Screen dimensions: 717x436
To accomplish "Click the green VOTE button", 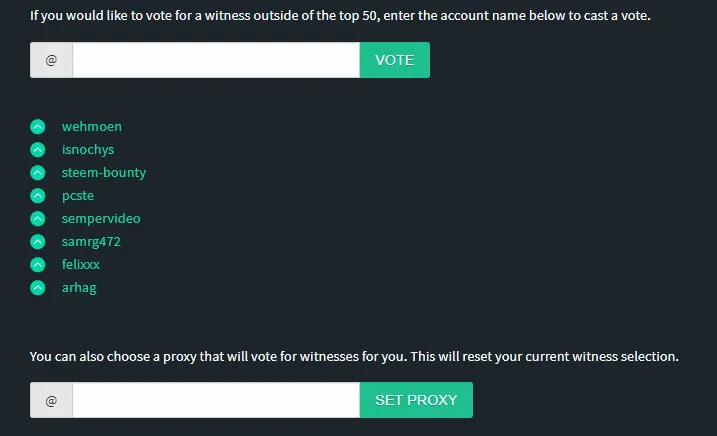I will [395, 60].
